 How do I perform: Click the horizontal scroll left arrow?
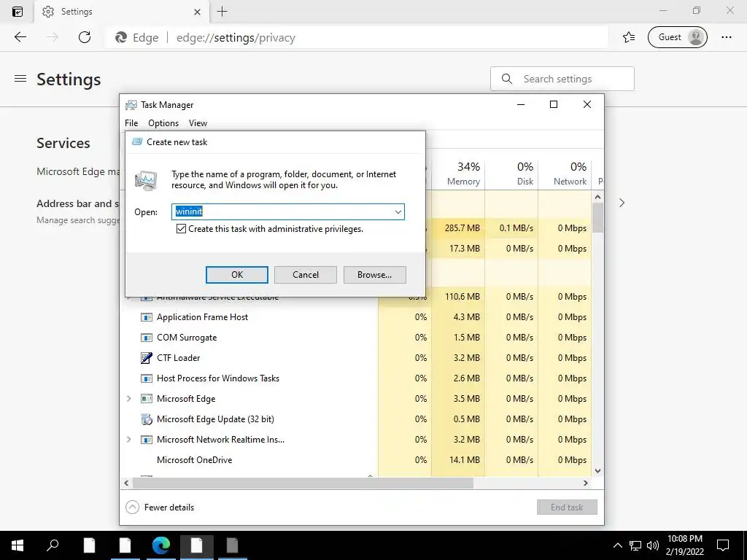coord(126,483)
